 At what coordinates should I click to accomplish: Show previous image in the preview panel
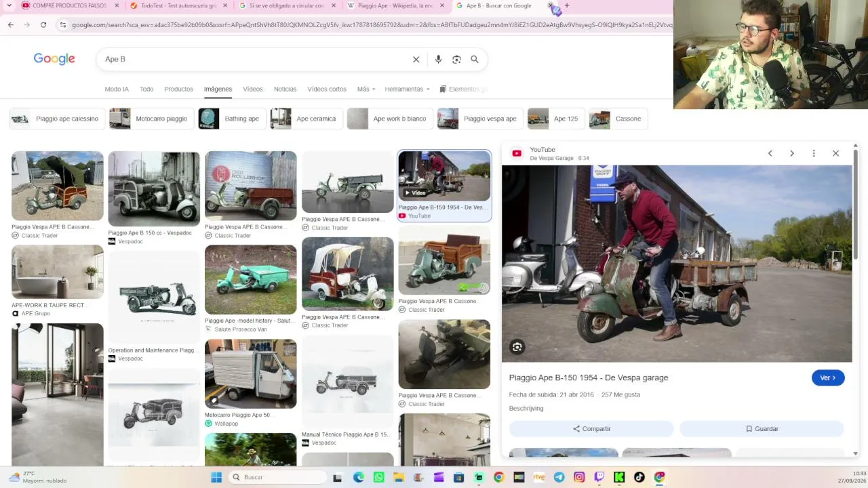pyautogui.click(x=770, y=153)
